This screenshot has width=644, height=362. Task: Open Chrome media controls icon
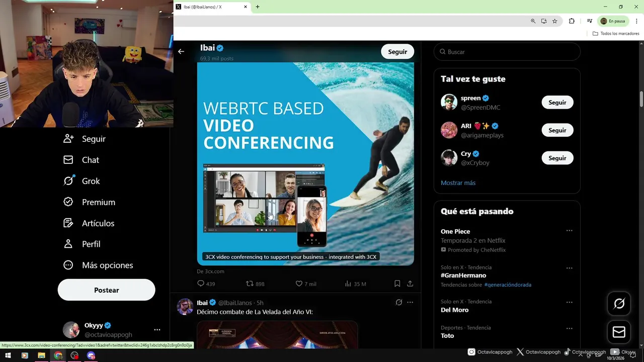589,21
